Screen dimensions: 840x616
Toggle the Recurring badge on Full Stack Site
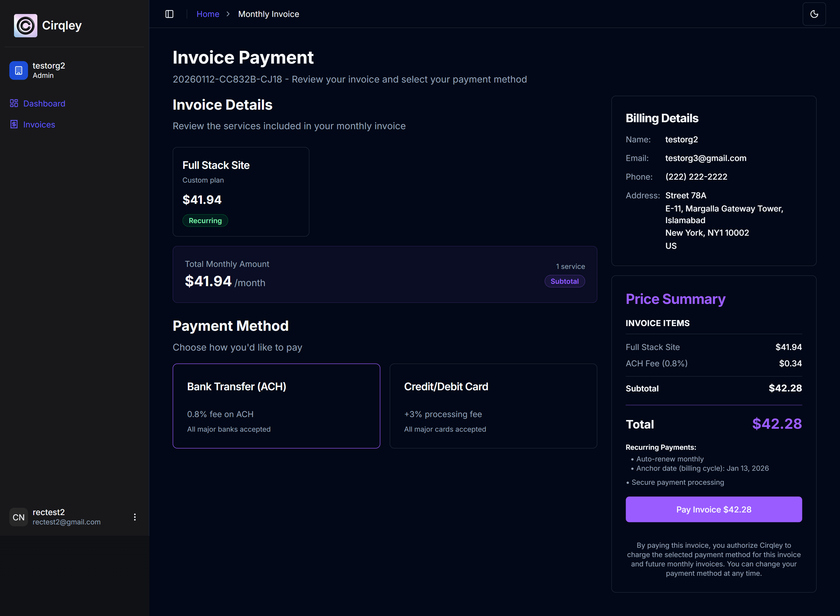205,220
